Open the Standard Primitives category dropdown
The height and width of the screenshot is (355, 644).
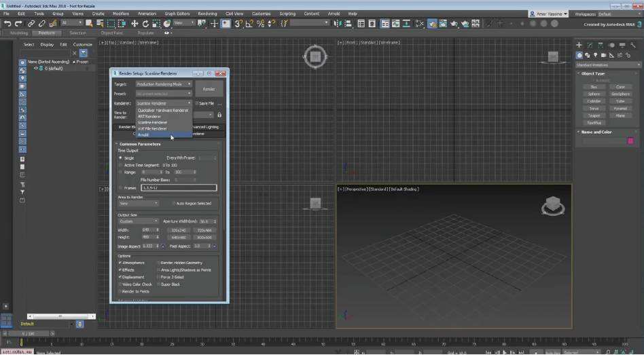click(x=608, y=65)
